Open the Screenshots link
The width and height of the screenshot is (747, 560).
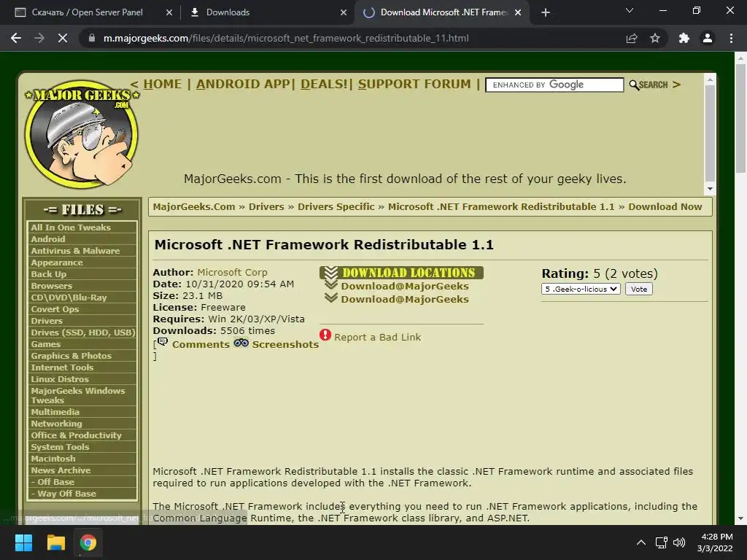pos(285,344)
